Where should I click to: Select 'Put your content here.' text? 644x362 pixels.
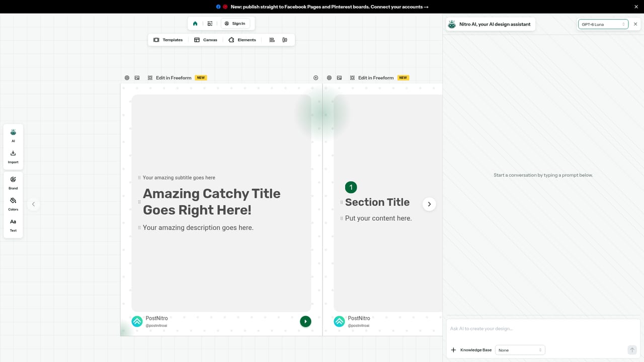coord(378,218)
